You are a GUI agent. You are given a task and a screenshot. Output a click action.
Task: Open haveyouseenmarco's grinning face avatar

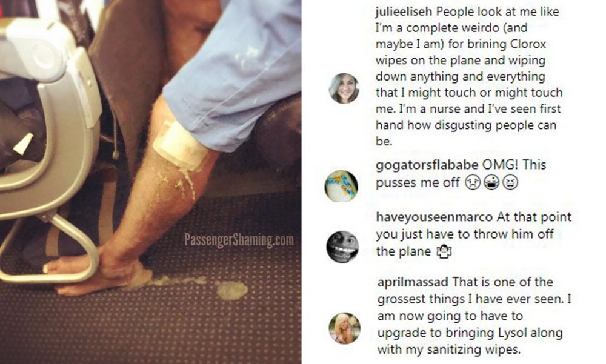point(342,247)
